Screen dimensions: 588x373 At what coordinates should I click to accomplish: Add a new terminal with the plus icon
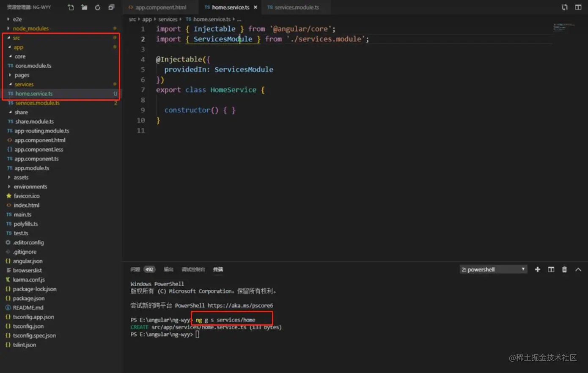(x=537, y=269)
